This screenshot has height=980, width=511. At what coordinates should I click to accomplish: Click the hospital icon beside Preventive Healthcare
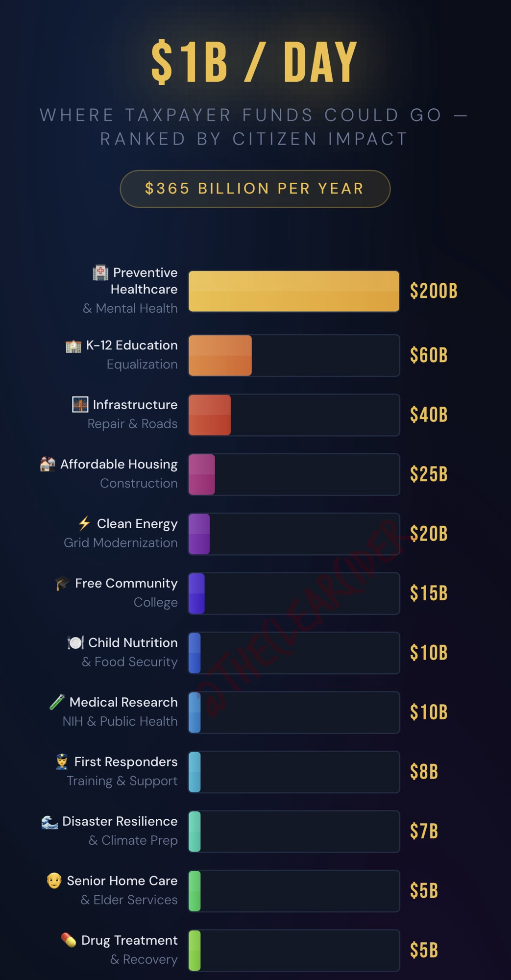tap(100, 272)
